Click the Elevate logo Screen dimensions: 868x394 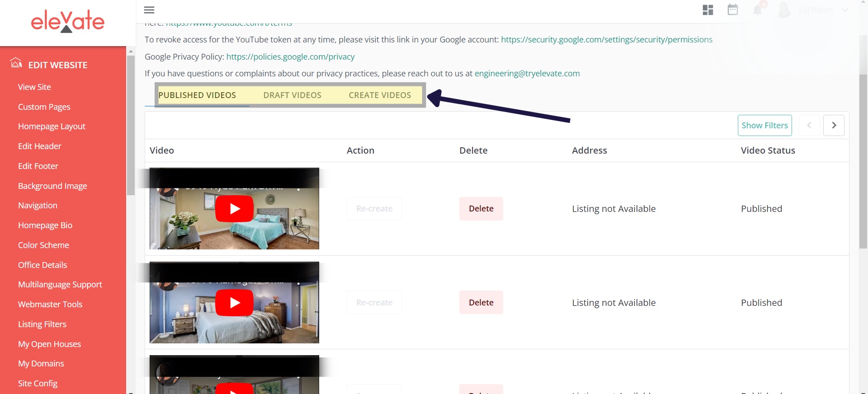(x=67, y=21)
